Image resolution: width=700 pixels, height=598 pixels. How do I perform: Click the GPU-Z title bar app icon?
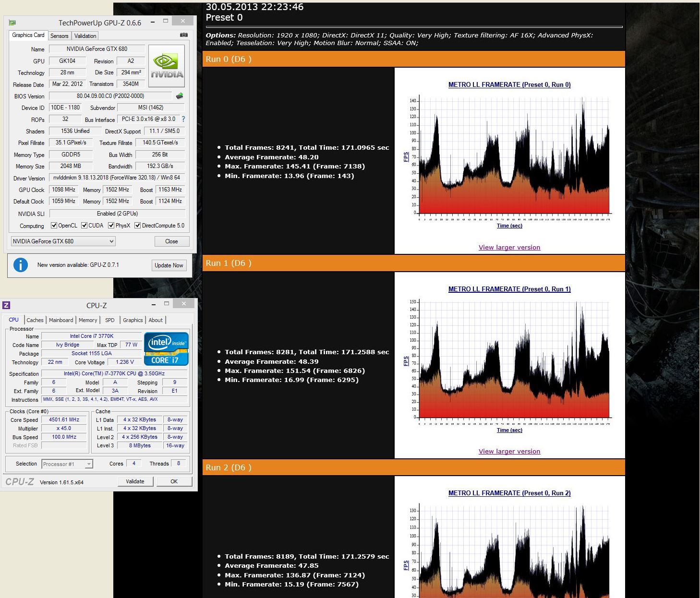tap(12, 23)
